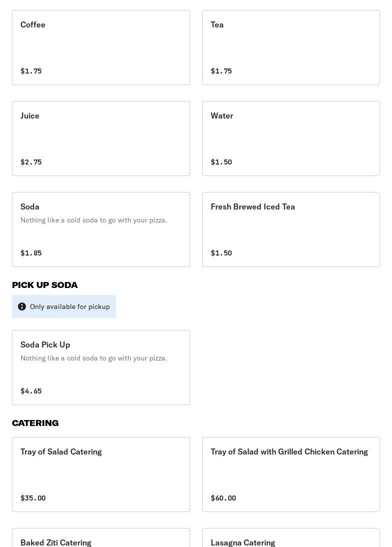392x547 pixels.
Task: Select Tray of Salad with Grilled Chicken
Action: coord(291,474)
